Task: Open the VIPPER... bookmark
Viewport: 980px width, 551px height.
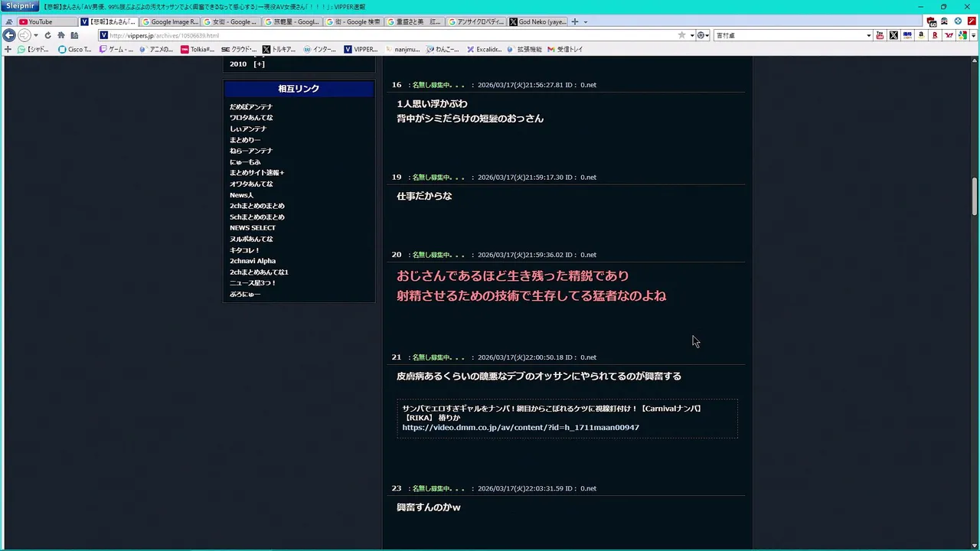Action: [361, 49]
